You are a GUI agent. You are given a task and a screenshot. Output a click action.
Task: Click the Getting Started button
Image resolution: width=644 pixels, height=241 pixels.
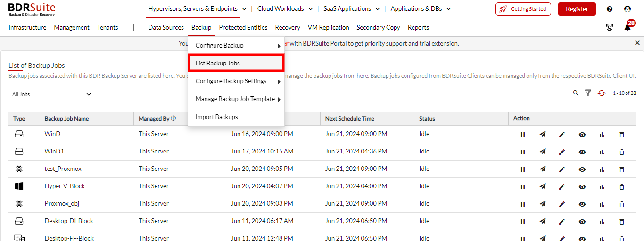click(523, 9)
